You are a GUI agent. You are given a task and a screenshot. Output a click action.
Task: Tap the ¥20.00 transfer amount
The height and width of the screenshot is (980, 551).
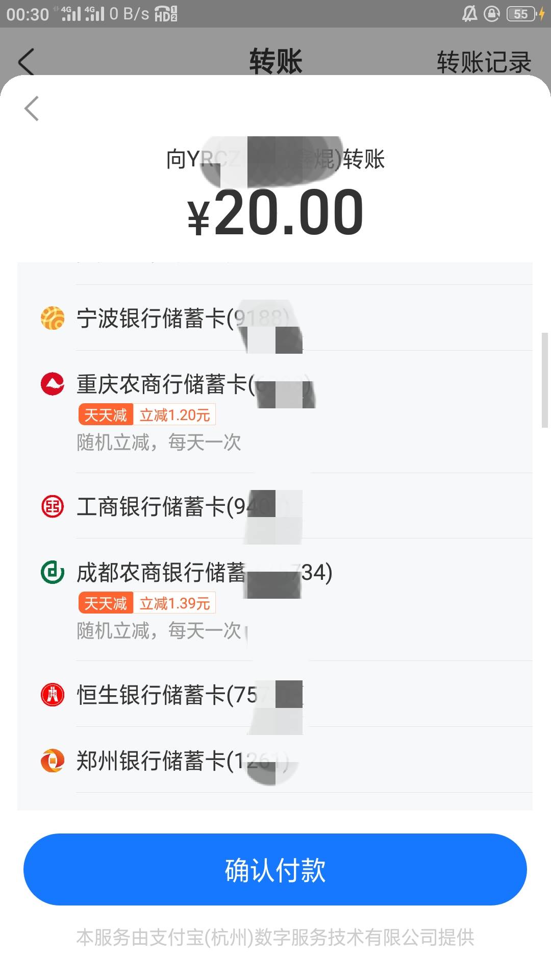275,213
